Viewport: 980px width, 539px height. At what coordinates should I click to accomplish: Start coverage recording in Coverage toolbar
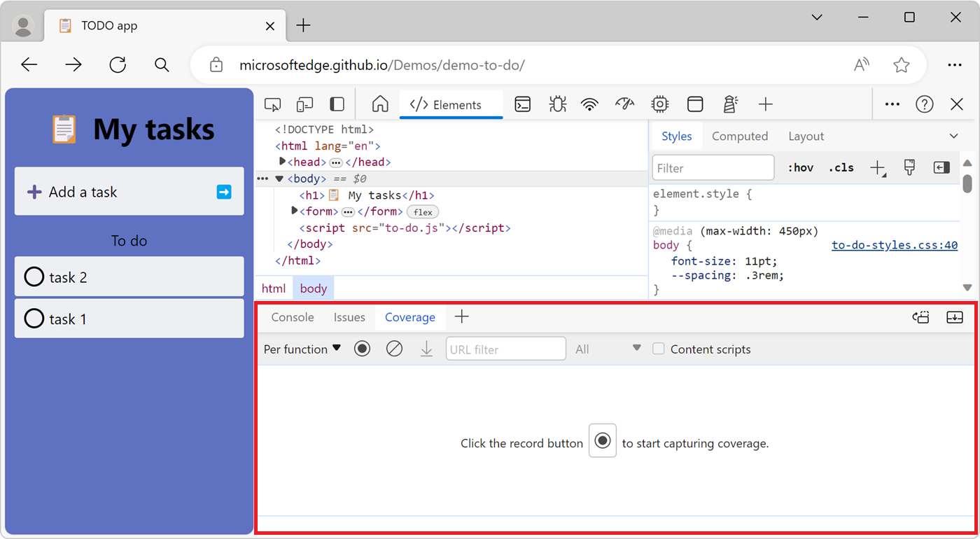pos(362,349)
